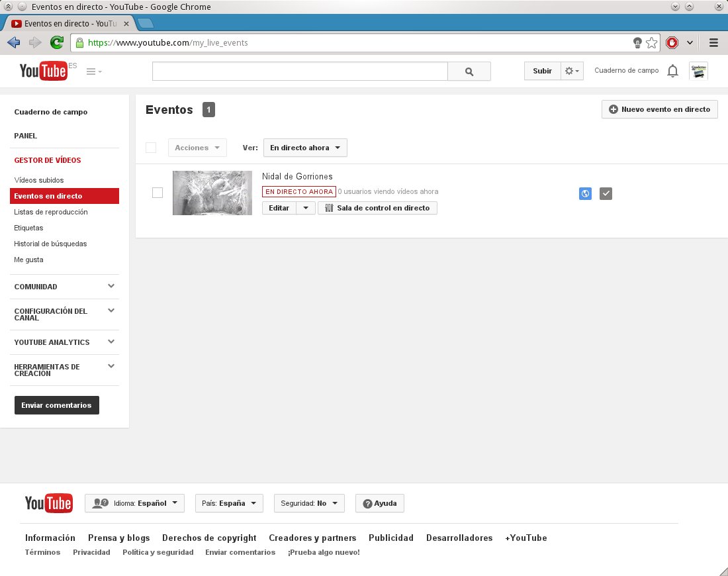728x576 pixels.
Task: Click Cuaderno de campo sidebar heading
Action: click(50, 112)
